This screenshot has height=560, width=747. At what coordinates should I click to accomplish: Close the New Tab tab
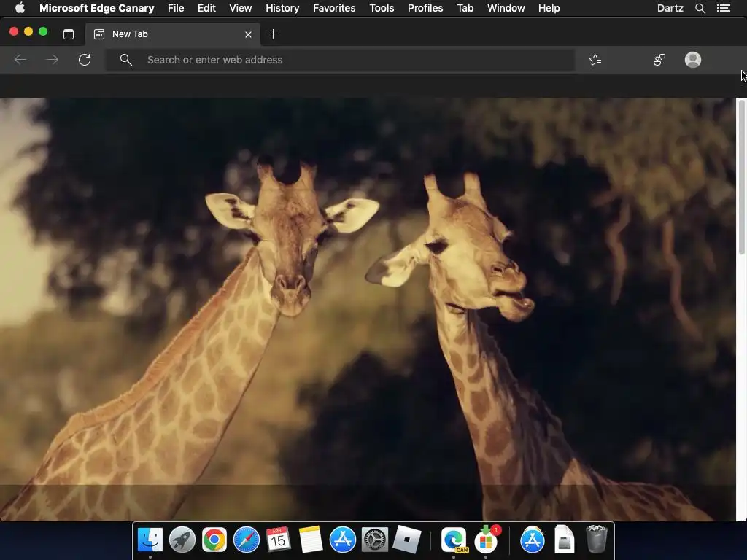[x=248, y=34]
